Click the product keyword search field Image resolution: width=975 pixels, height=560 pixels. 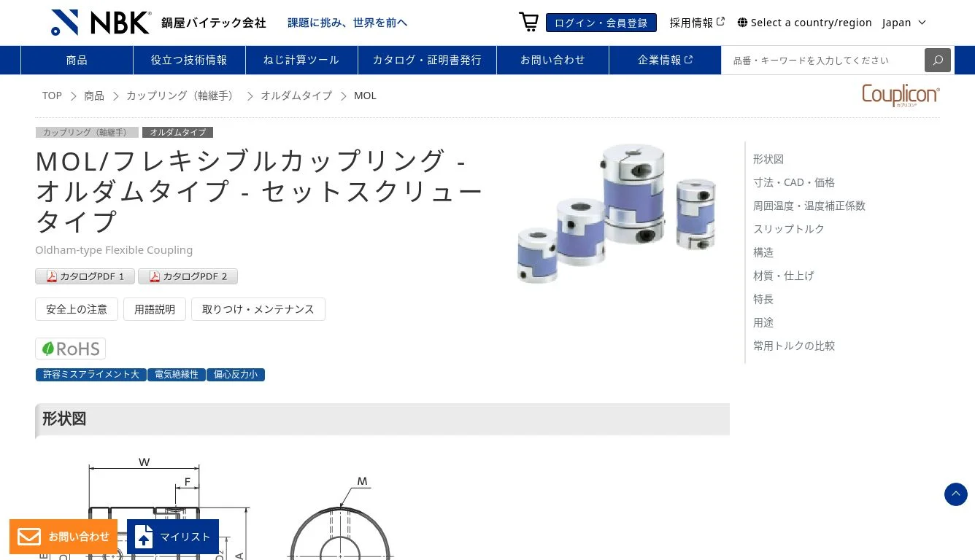823,60
